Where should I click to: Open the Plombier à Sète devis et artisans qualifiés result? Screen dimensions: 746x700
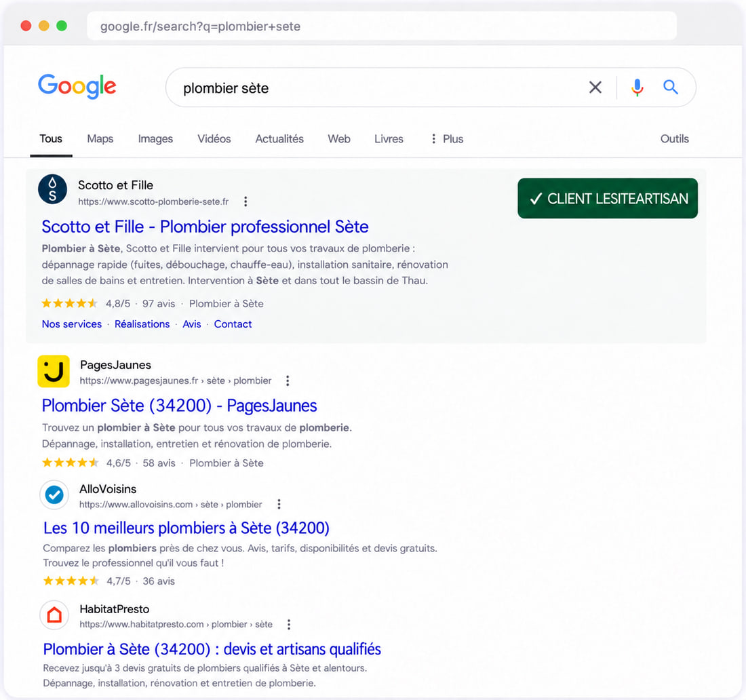212,650
